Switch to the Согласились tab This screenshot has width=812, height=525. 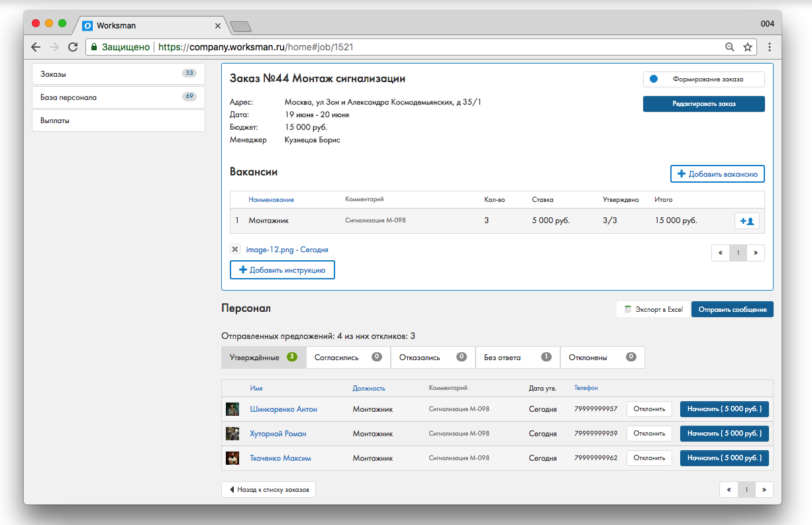348,358
